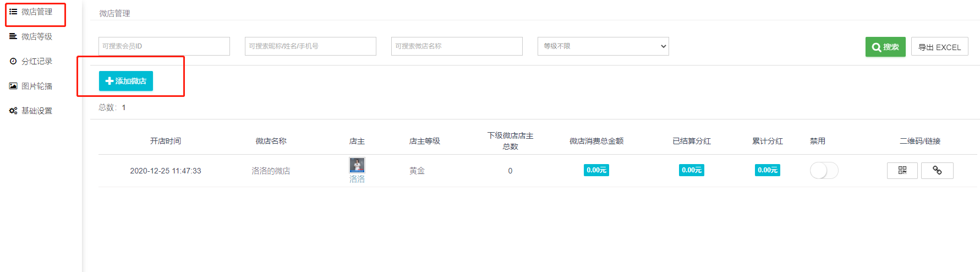Click the 下级微店店主总数 column header
980x272 pixels.
pos(510,141)
